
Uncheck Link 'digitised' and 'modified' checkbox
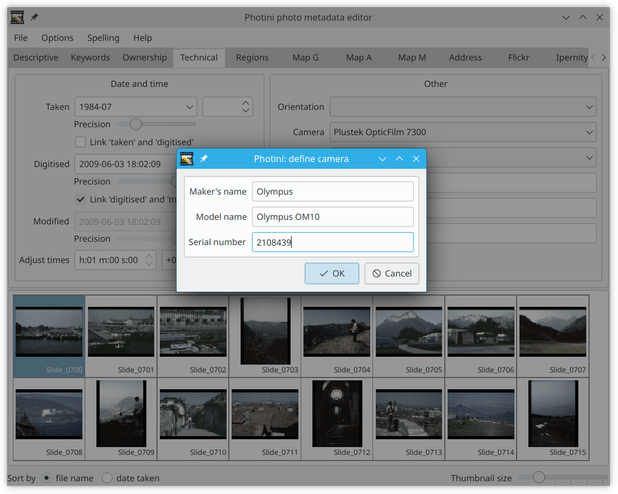(80, 199)
